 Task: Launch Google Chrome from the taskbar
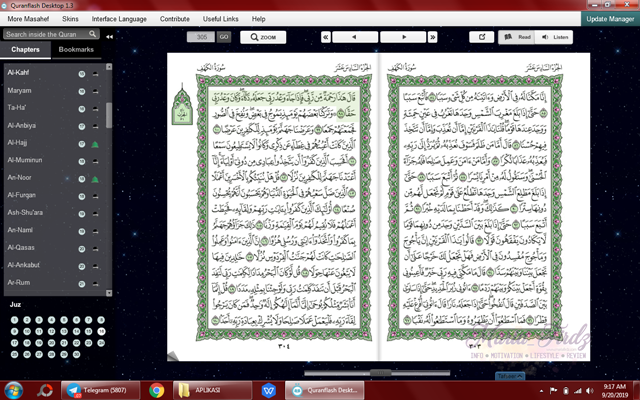click(x=157, y=390)
